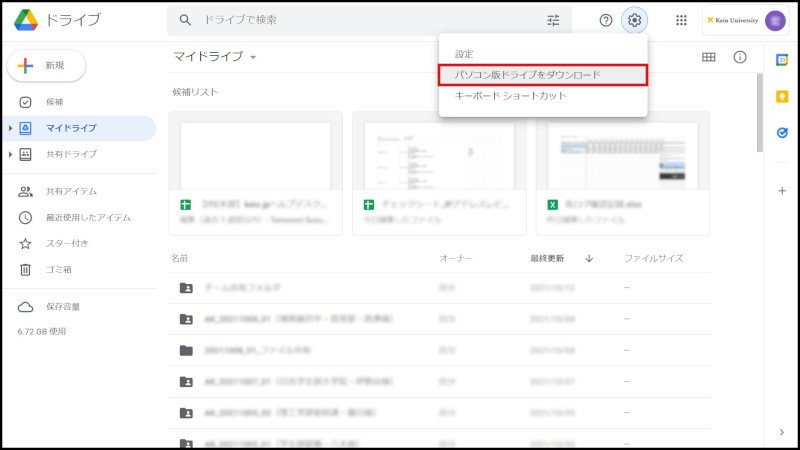Expand the 共有ドライブ tree arrow

(x=10, y=154)
